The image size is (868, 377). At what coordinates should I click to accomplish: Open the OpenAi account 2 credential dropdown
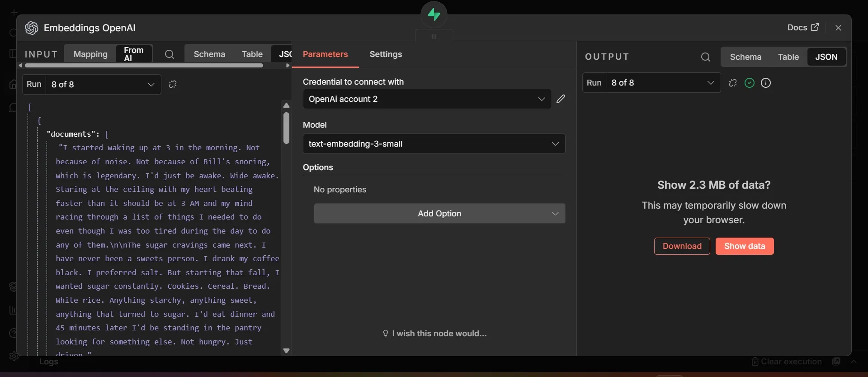point(427,99)
